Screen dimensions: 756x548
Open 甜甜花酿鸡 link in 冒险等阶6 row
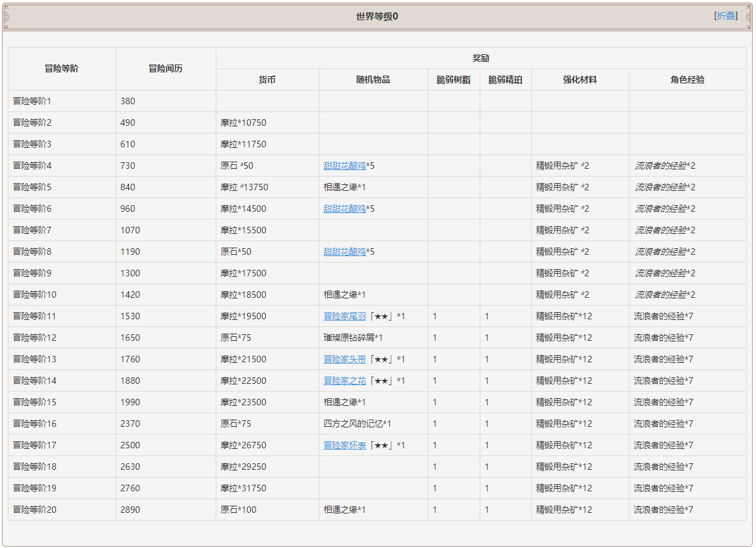[344, 209]
